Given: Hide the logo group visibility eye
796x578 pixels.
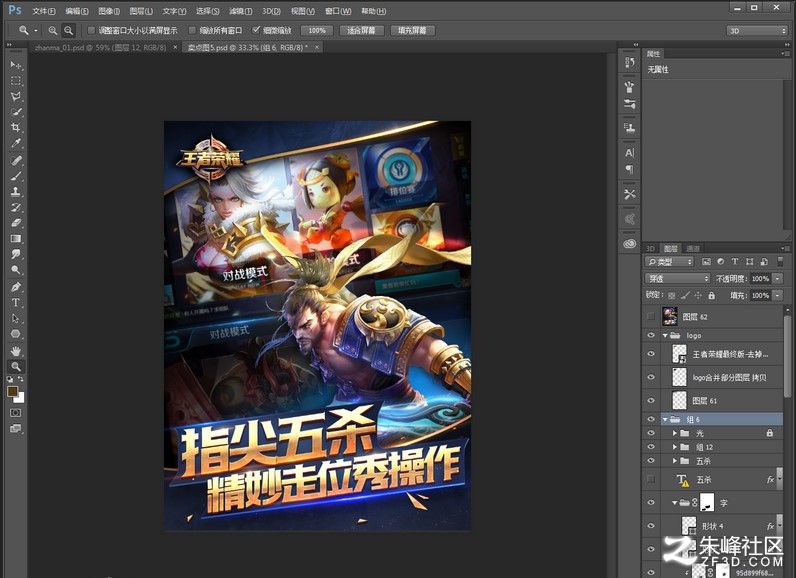Looking at the screenshot, I should click(x=651, y=335).
